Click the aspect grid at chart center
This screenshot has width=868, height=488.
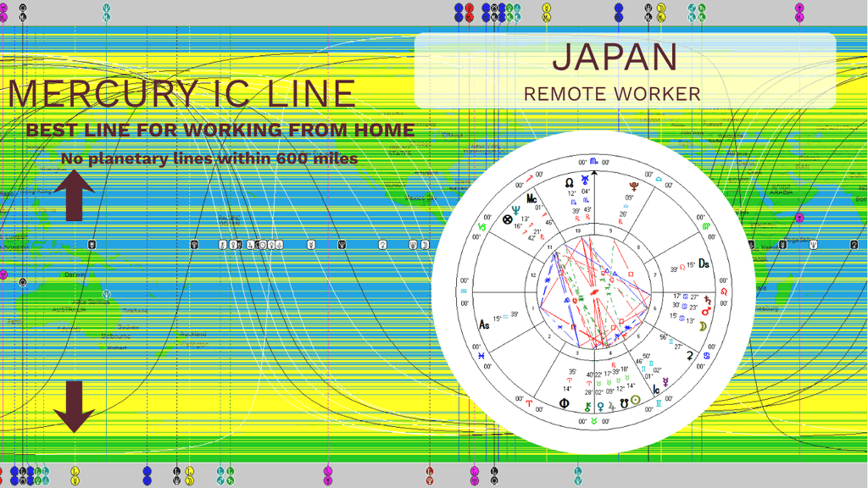coord(594,291)
